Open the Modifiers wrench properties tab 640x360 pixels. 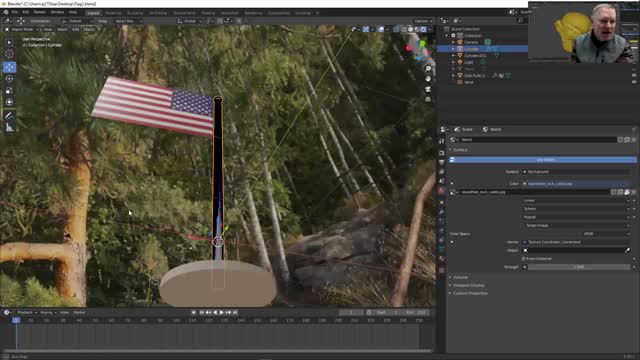[x=442, y=212]
